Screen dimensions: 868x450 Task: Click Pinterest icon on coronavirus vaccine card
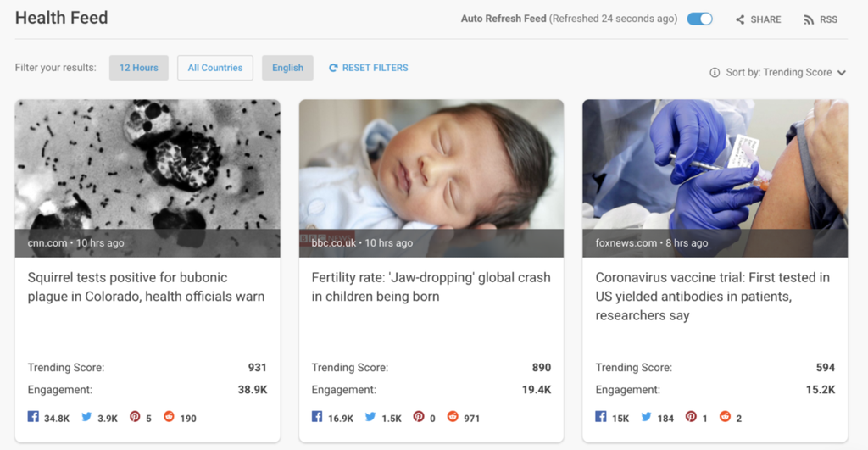[691, 417]
